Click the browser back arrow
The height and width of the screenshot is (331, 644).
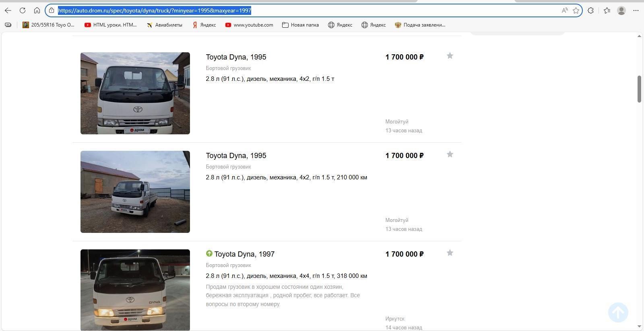(8, 10)
